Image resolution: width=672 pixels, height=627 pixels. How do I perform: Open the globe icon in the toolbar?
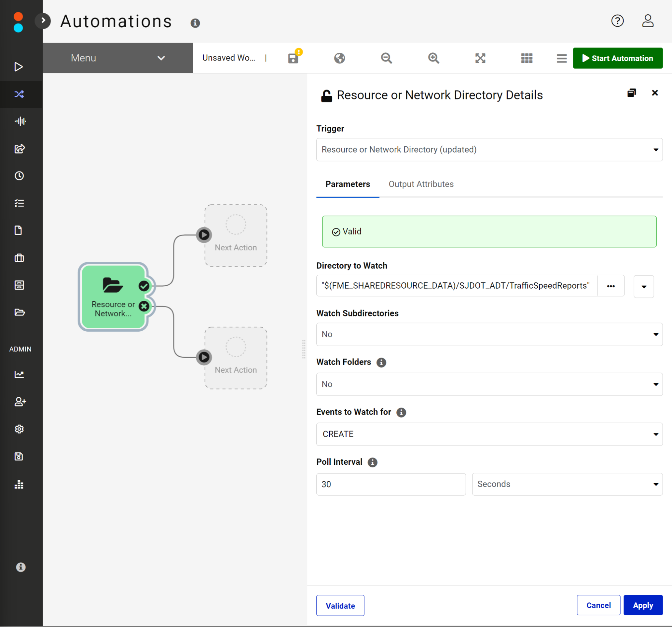point(340,58)
